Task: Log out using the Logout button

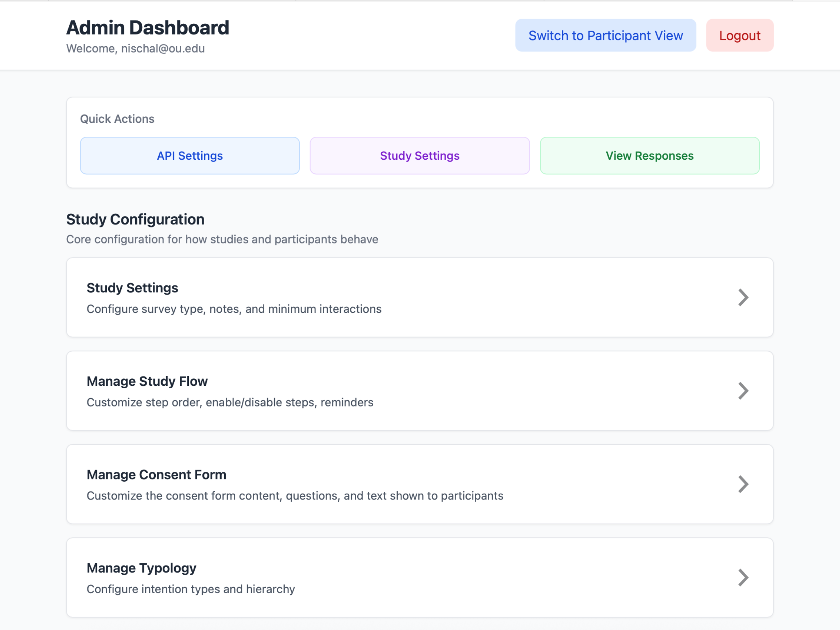Action: pyautogui.click(x=739, y=35)
